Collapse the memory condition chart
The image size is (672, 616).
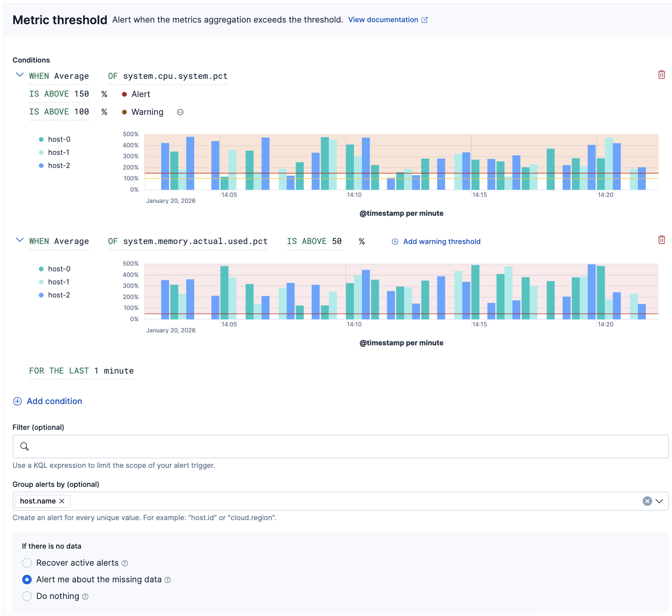click(19, 240)
